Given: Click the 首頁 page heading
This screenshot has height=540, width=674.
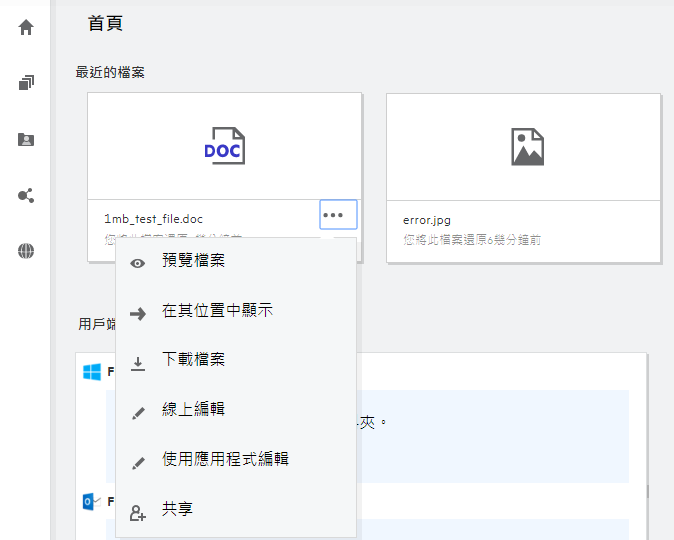Looking at the screenshot, I should (106, 23).
